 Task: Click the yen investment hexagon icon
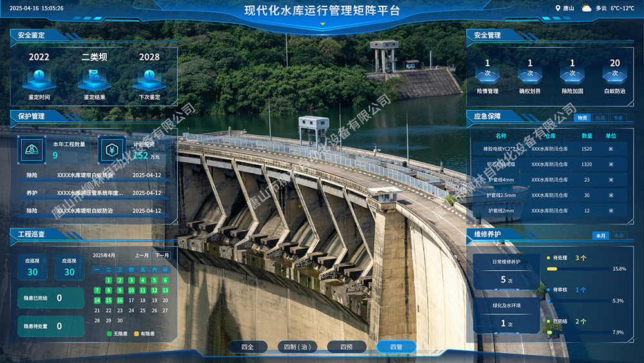[111, 150]
